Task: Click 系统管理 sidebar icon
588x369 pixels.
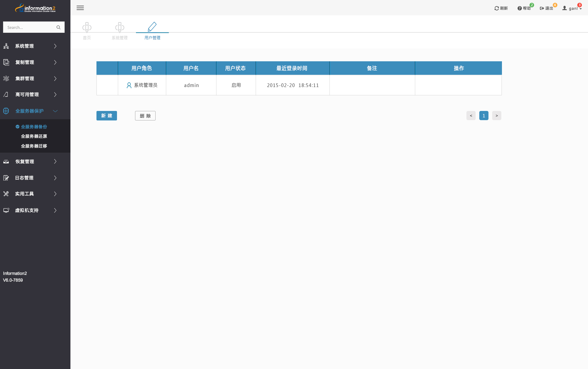Action: (x=6, y=46)
